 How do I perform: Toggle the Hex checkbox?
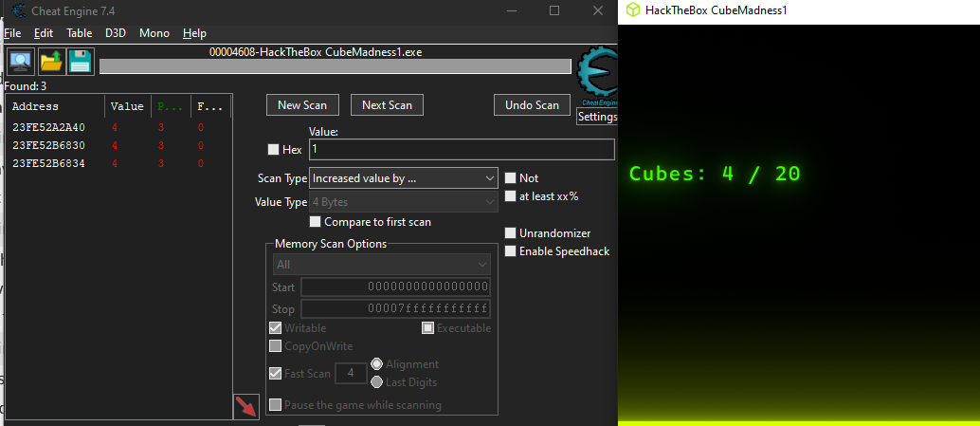273,150
